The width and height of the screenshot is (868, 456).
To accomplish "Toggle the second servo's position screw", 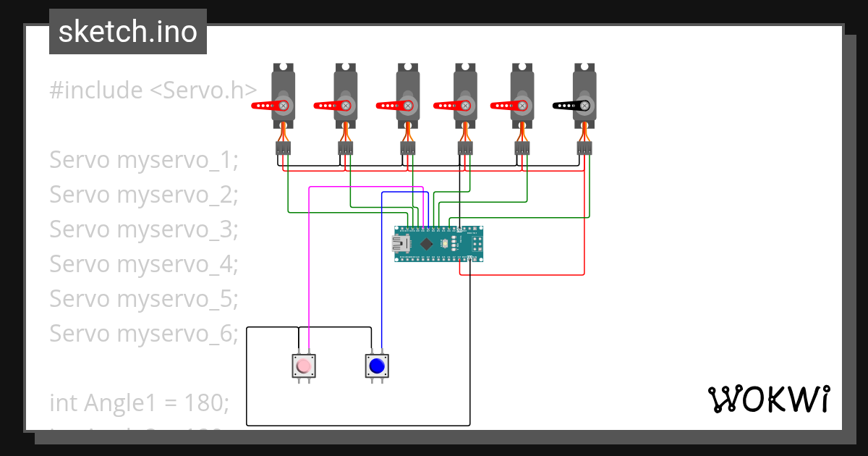I will pos(345,105).
